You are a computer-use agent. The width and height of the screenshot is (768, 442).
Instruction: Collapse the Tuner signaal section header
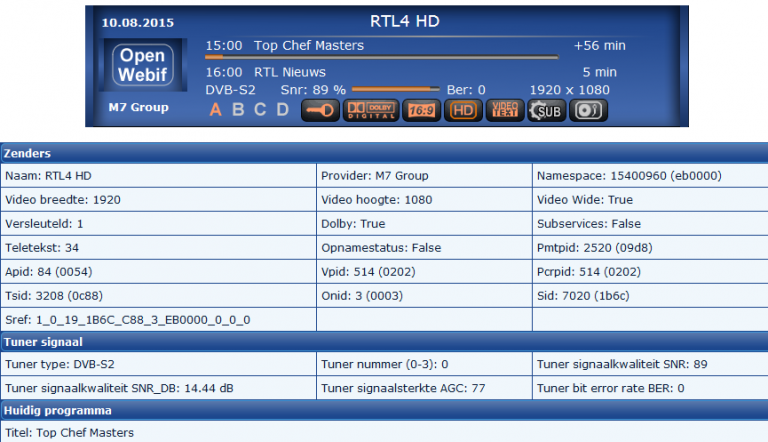(384, 342)
